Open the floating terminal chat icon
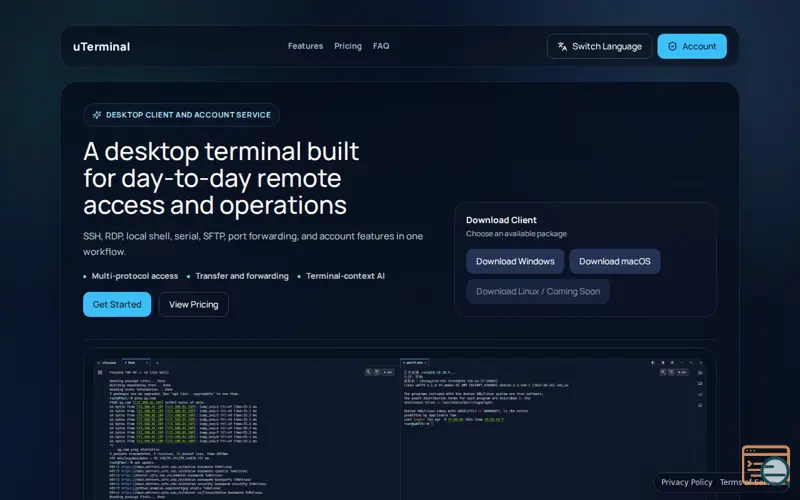This screenshot has height=500, width=800. [x=766, y=466]
